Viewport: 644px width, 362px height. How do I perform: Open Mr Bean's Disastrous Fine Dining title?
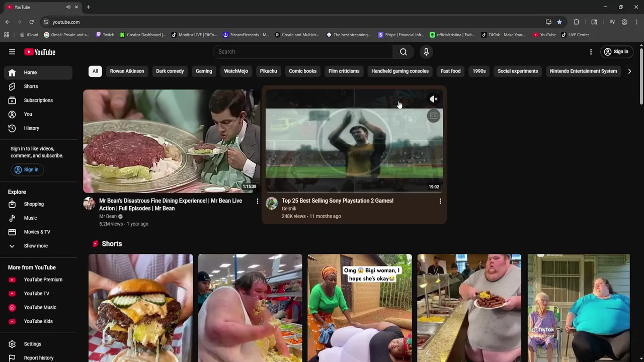171,205
